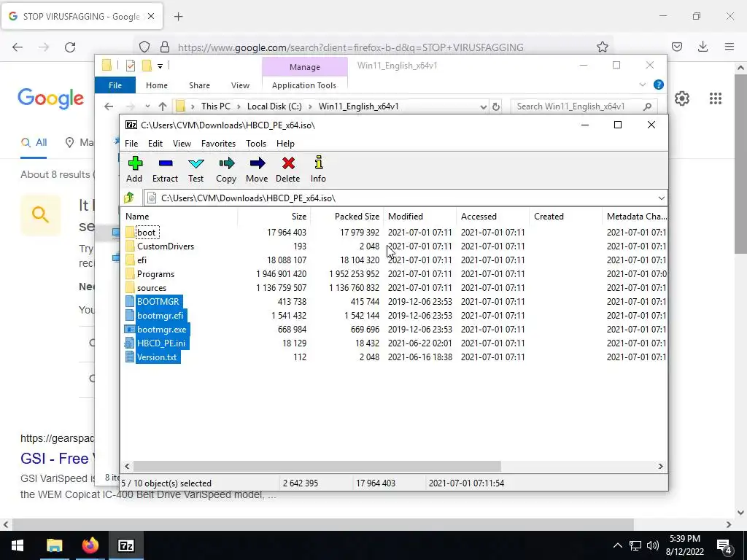
Task: Bookmark the page with star icon
Action: (x=602, y=47)
